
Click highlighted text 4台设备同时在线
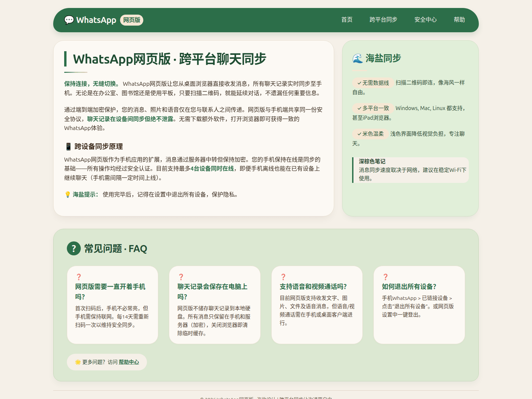pos(212,169)
